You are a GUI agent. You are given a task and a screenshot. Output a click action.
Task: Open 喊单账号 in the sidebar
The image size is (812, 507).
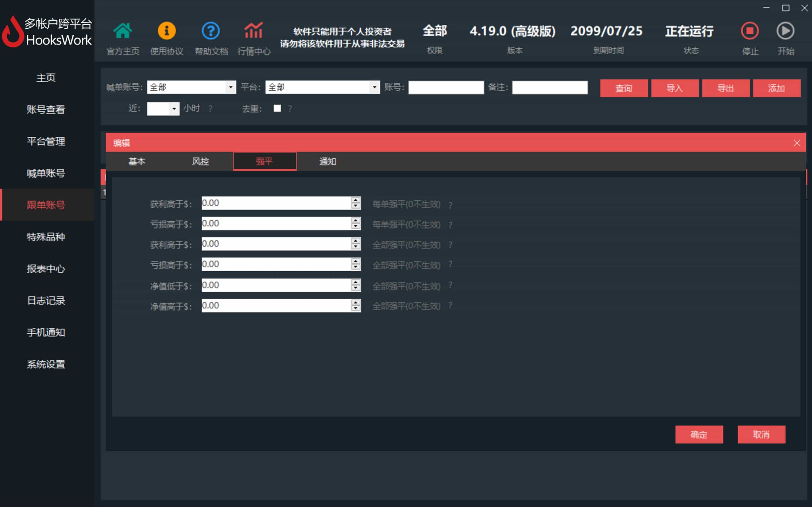[46, 173]
